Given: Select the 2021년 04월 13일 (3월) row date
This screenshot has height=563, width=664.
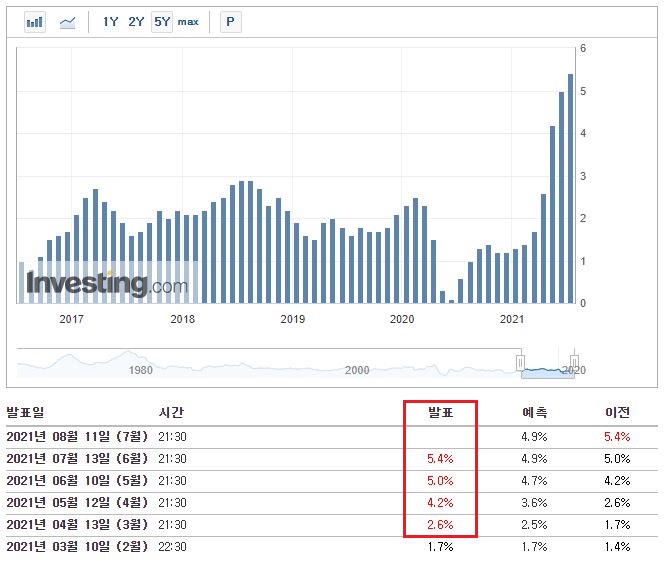Looking at the screenshot, I should point(77,524).
